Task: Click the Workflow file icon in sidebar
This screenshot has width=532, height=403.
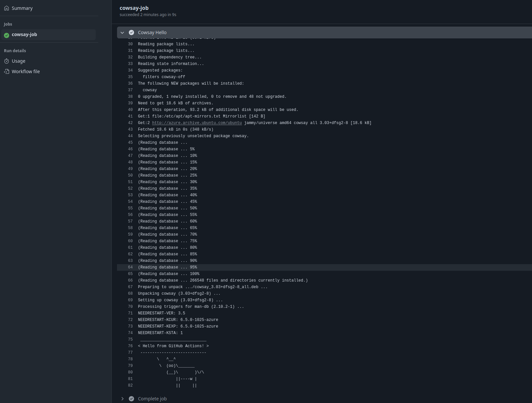Action: click(x=7, y=71)
